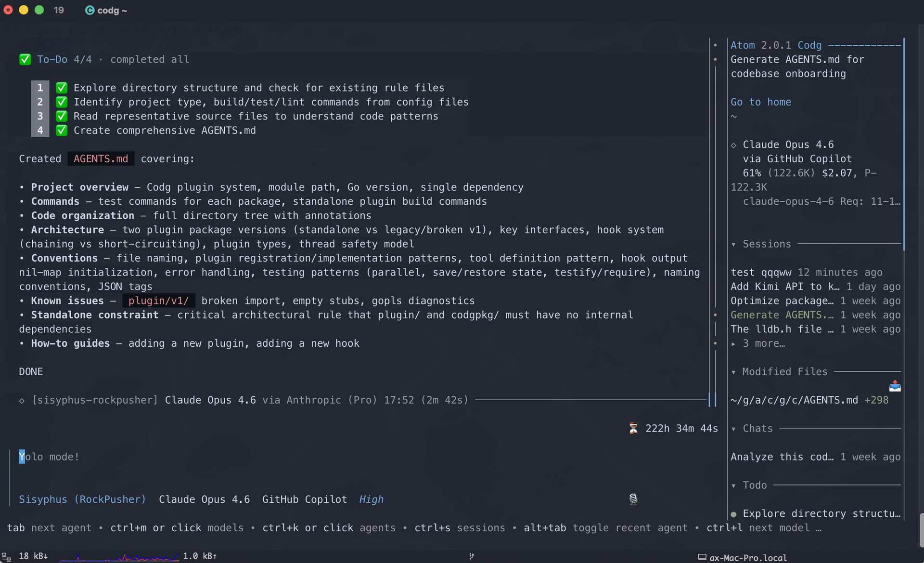This screenshot has width=924, height=563.
Task: Collapse the Modified Files section
Action: [x=733, y=372]
